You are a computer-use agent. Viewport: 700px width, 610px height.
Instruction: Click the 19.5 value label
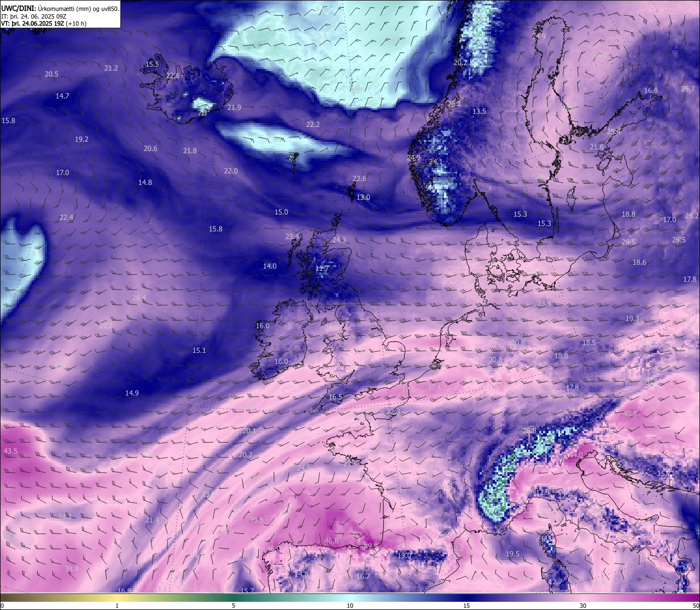(x=512, y=554)
